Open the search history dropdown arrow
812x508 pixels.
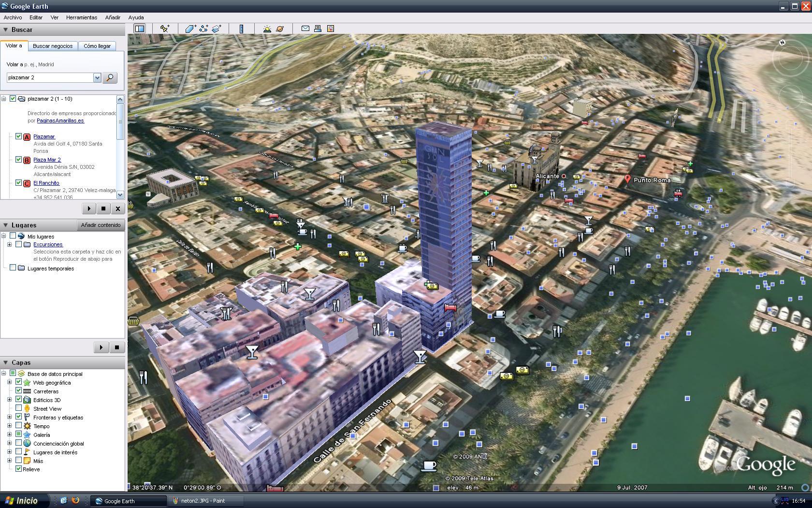[x=97, y=77]
